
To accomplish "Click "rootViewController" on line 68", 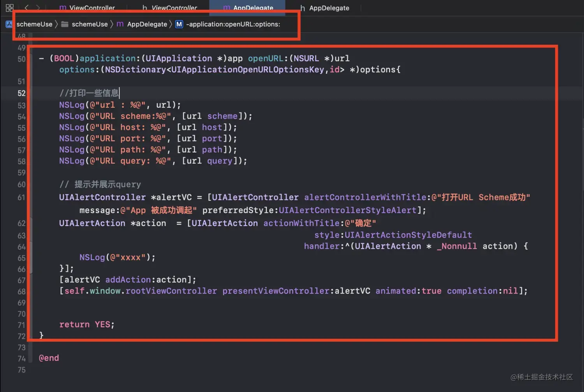I will pos(171,291).
